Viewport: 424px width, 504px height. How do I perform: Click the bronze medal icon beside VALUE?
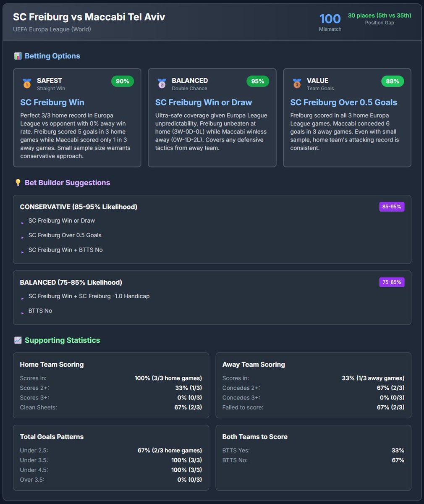(x=297, y=84)
